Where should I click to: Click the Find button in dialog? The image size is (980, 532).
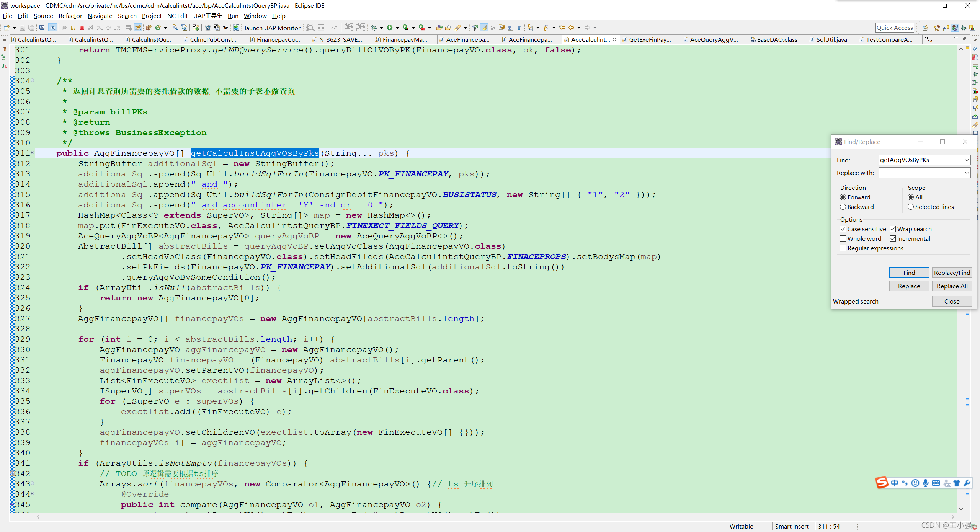(x=909, y=273)
